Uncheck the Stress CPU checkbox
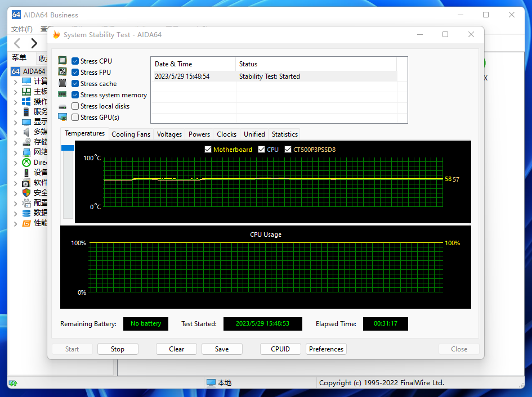The height and width of the screenshot is (397, 532). click(75, 61)
